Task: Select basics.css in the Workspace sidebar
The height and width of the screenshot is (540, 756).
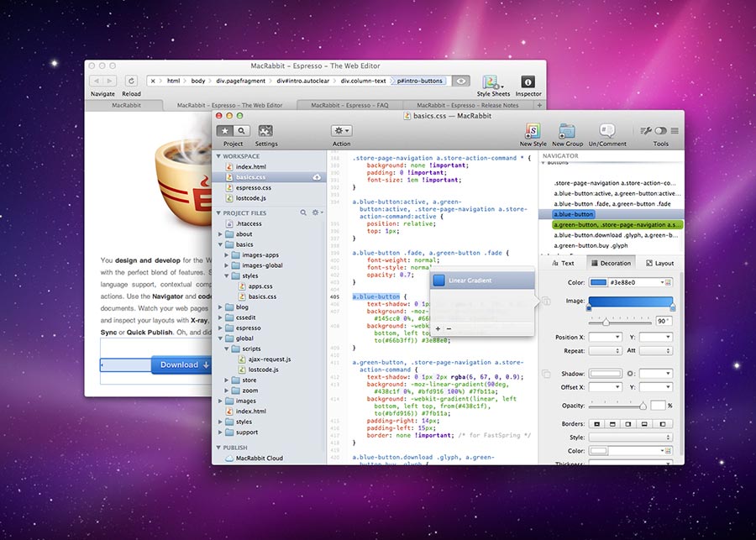Action: (x=252, y=177)
